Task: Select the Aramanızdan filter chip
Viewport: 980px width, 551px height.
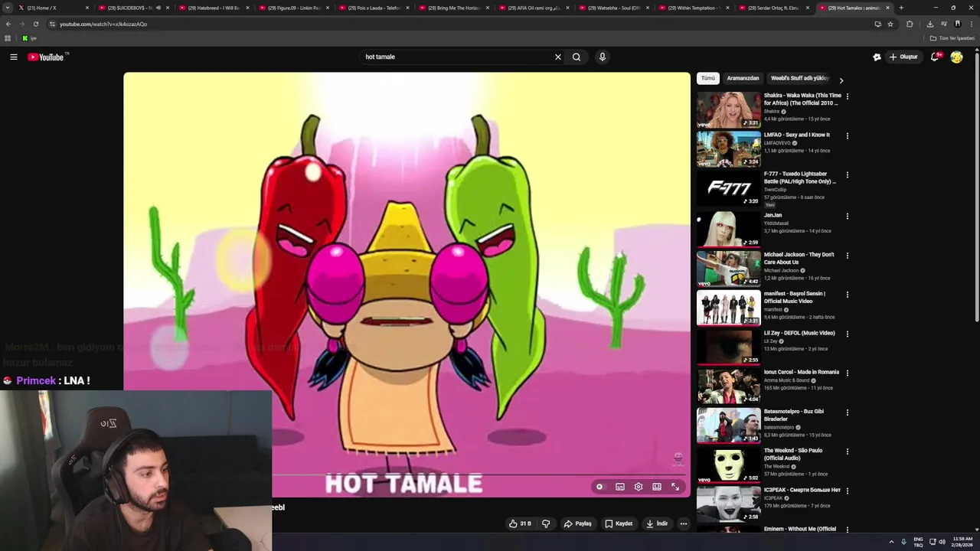Action: (743, 78)
